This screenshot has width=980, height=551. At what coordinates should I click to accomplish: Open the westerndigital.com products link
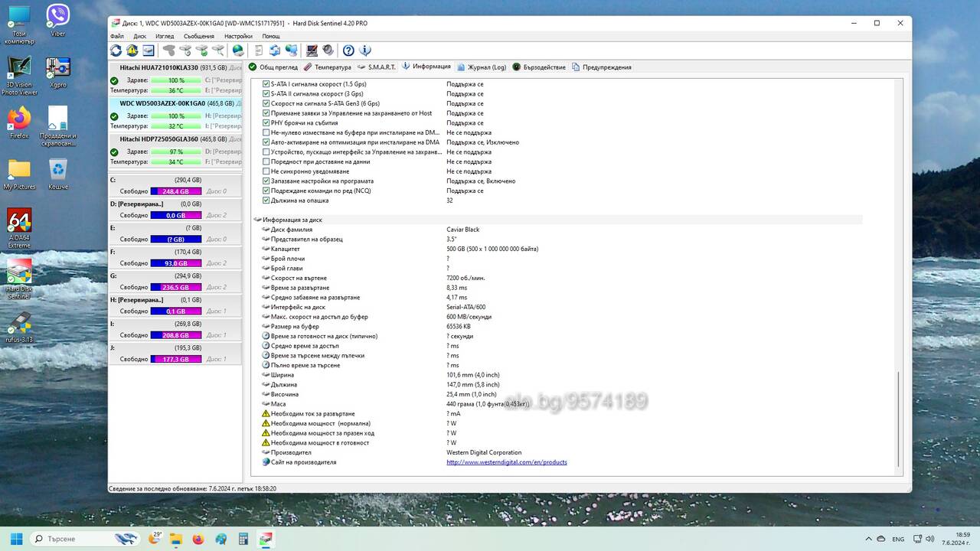[x=507, y=462]
